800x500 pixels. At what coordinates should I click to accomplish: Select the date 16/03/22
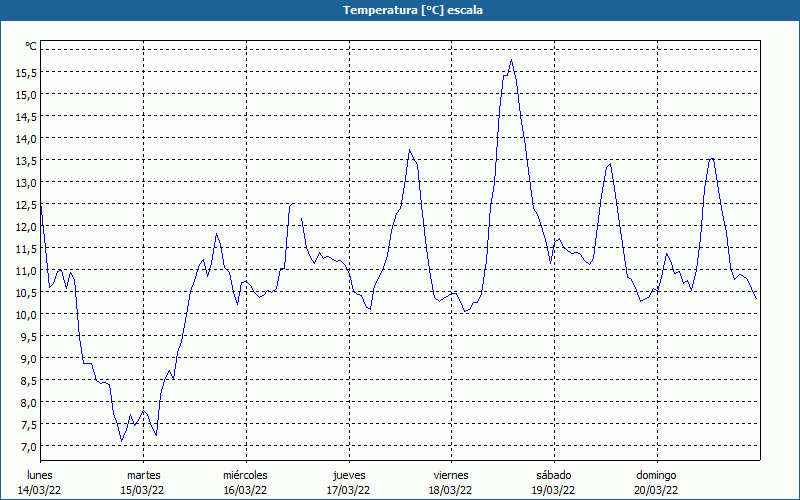[245, 490]
